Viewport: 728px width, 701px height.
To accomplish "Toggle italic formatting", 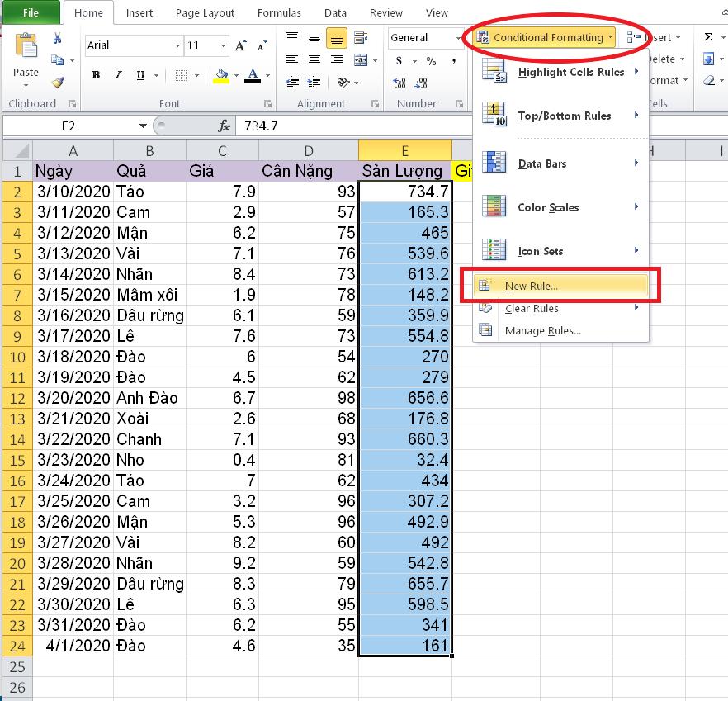I will (117, 74).
